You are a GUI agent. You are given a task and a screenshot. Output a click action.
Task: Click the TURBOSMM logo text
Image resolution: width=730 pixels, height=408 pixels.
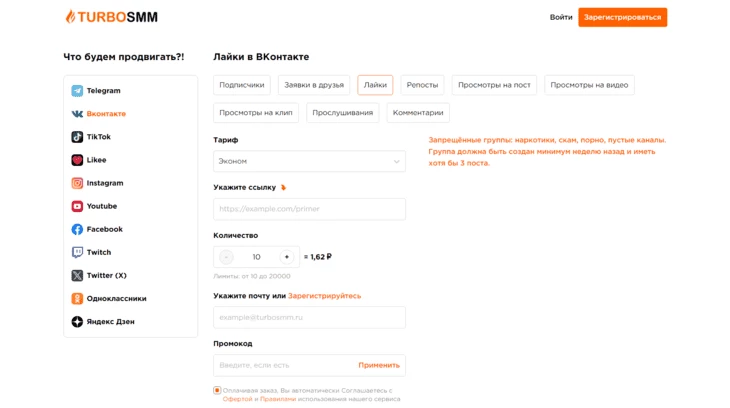click(118, 17)
